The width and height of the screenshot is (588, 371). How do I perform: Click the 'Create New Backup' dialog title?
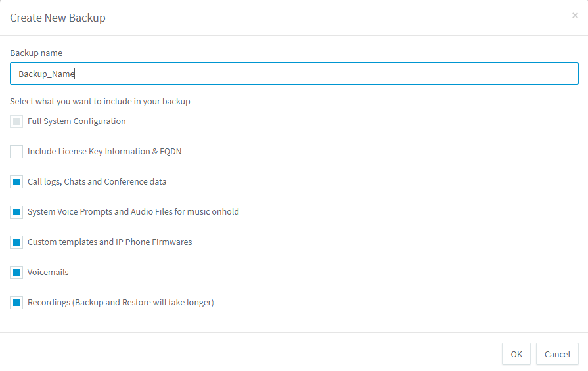coord(58,18)
